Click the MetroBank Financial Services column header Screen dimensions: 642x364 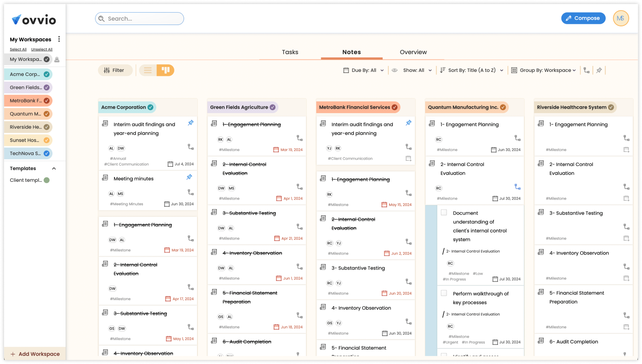(x=358, y=107)
